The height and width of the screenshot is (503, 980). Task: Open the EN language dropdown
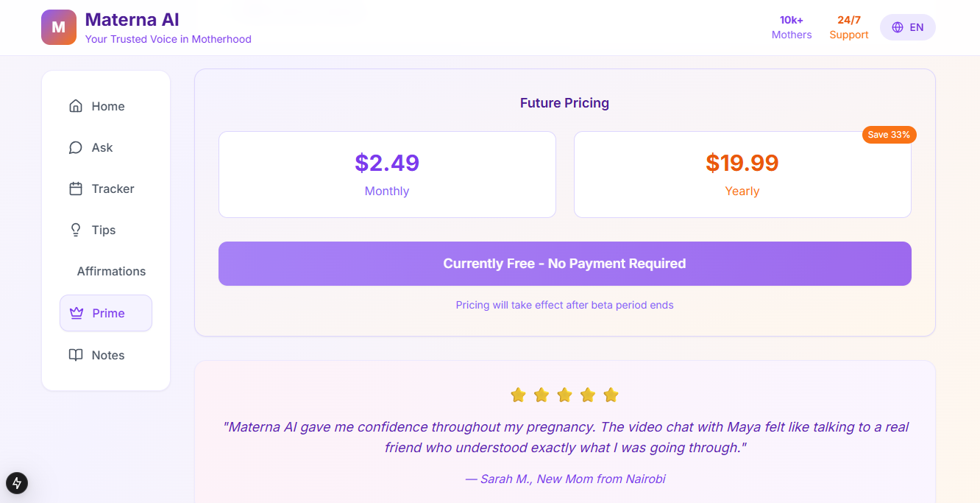[908, 27]
